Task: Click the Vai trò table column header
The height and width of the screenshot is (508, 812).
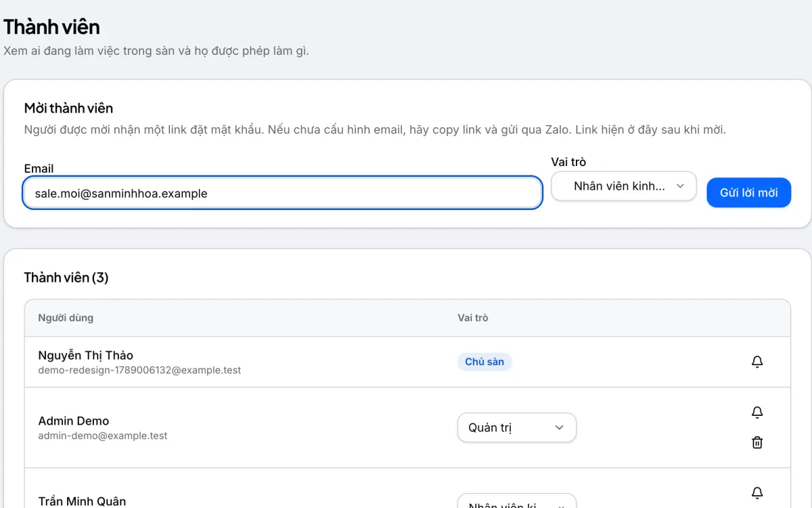Action: pyautogui.click(x=473, y=318)
